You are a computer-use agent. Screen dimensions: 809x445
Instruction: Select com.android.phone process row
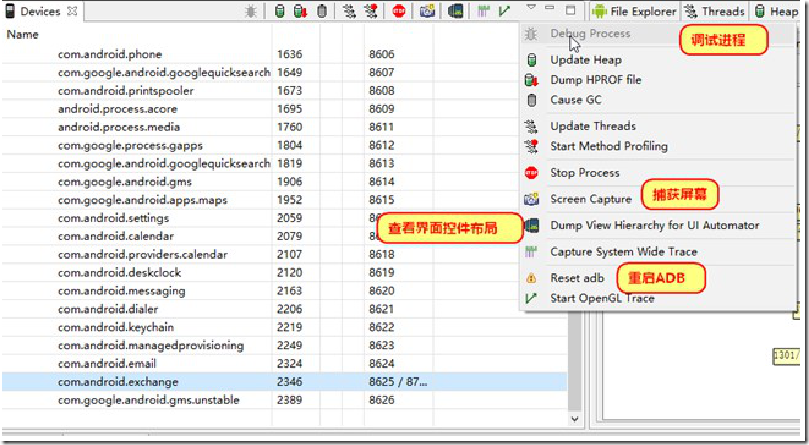click(285, 54)
